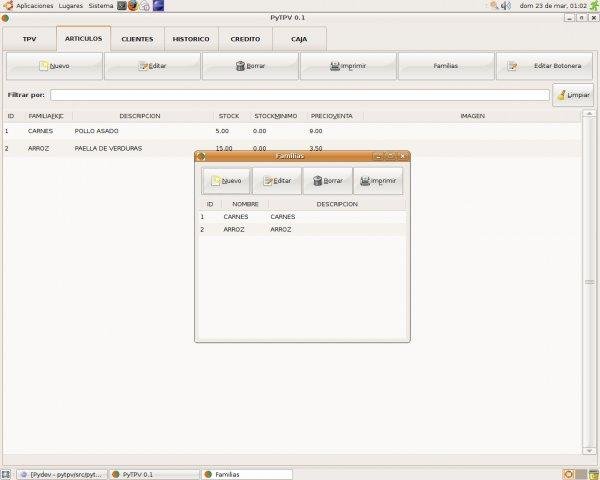This screenshot has width=600, height=480.
Task: Click Nuevo in the Familias dialog
Action: (226, 181)
